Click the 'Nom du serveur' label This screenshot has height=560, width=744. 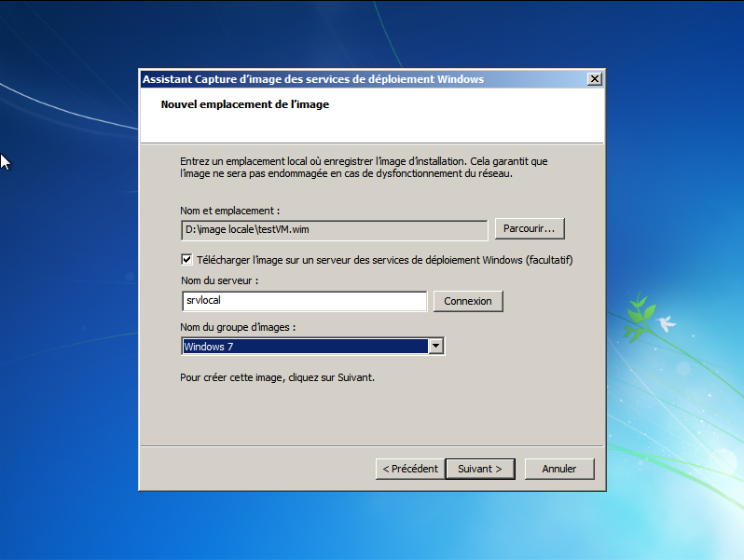point(219,280)
